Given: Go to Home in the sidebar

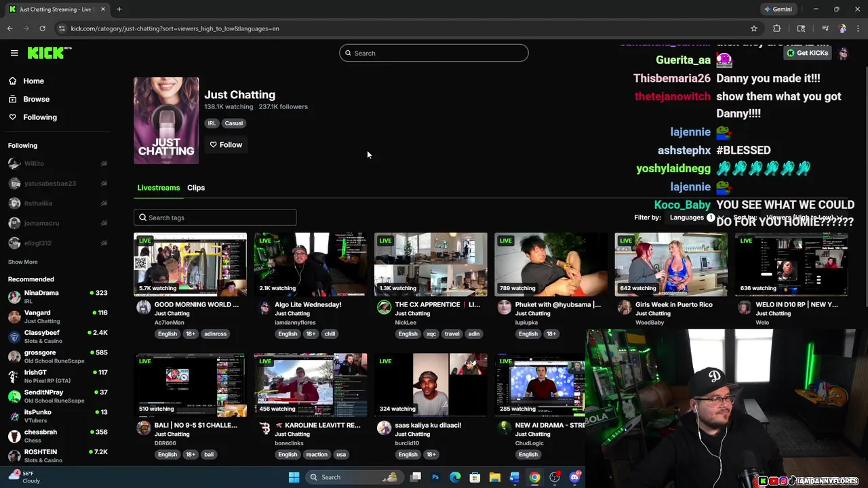Looking at the screenshot, I should coord(33,81).
